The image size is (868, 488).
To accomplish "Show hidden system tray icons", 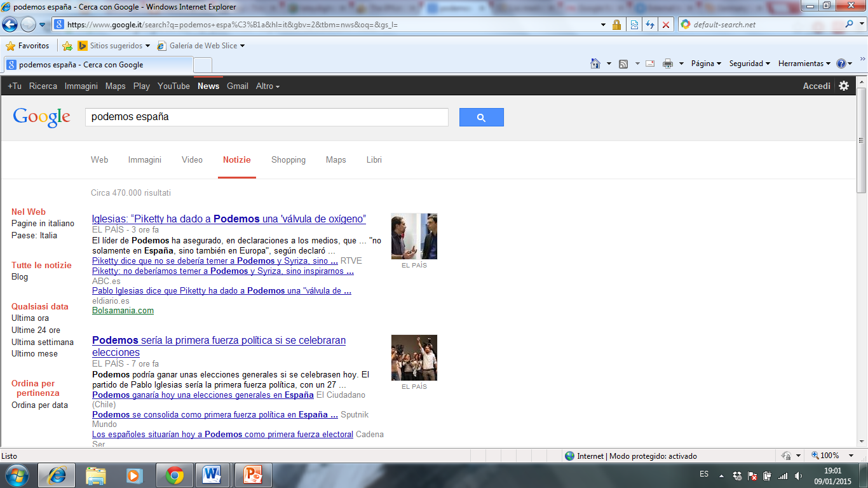I will pos(721,475).
